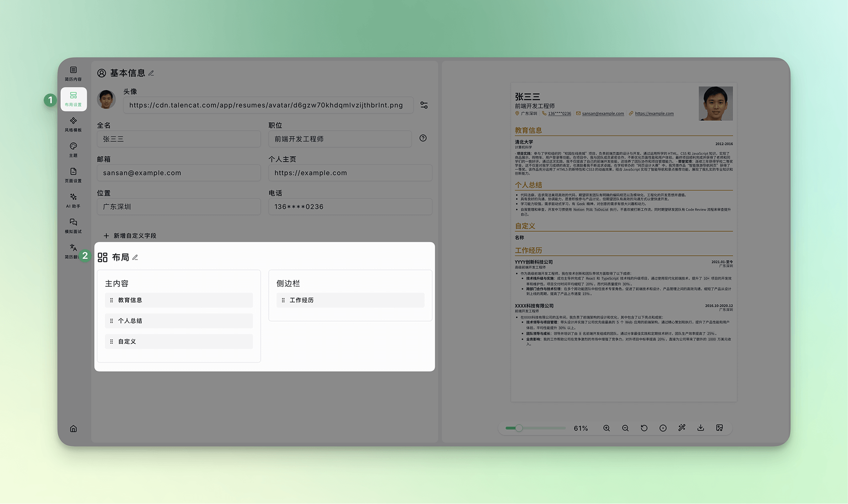Open the 简历内容 sidebar tab

click(73, 74)
